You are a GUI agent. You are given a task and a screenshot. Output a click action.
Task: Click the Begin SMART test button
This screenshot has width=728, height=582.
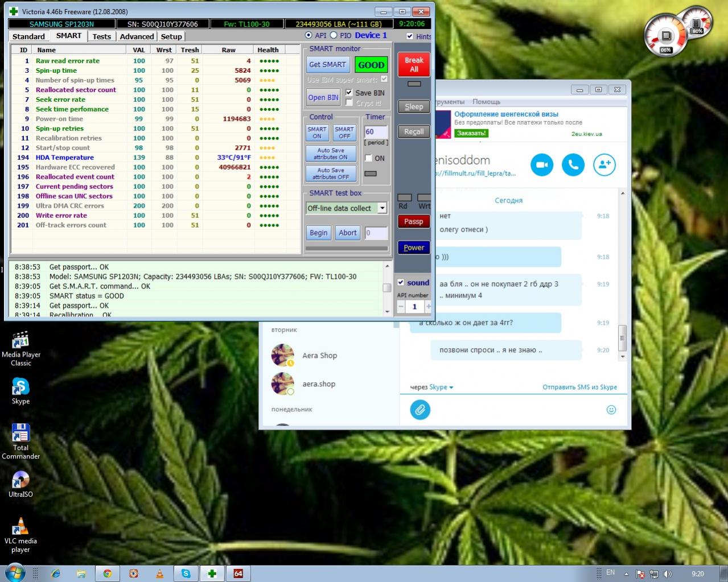click(319, 233)
